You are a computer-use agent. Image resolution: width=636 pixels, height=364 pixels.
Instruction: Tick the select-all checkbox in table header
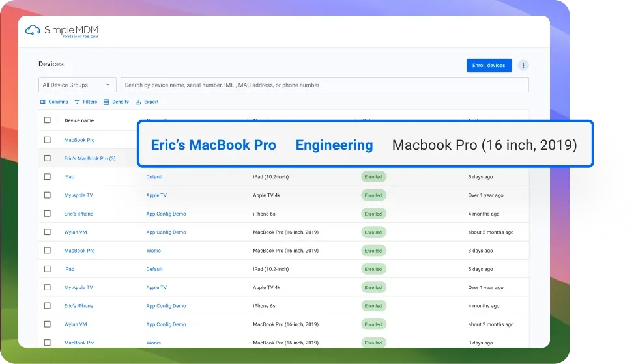(x=48, y=120)
